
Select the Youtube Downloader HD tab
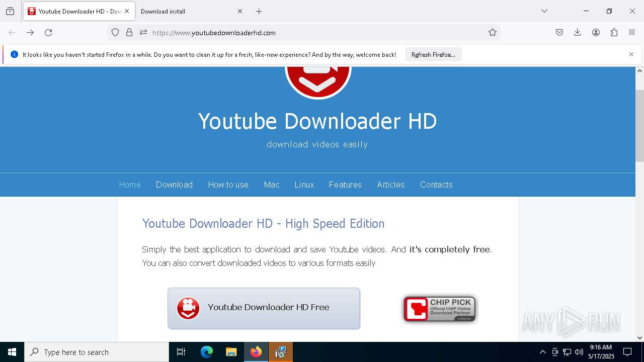(79, 11)
